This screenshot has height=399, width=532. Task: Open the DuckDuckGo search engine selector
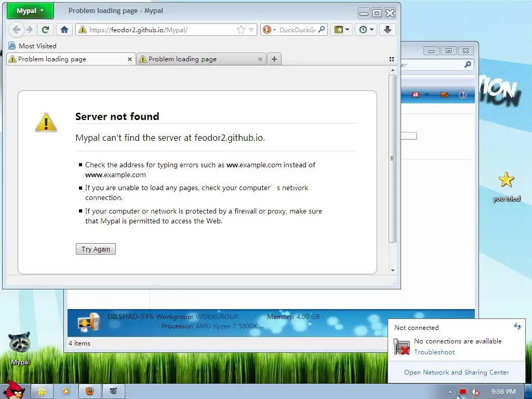(270, 30)
